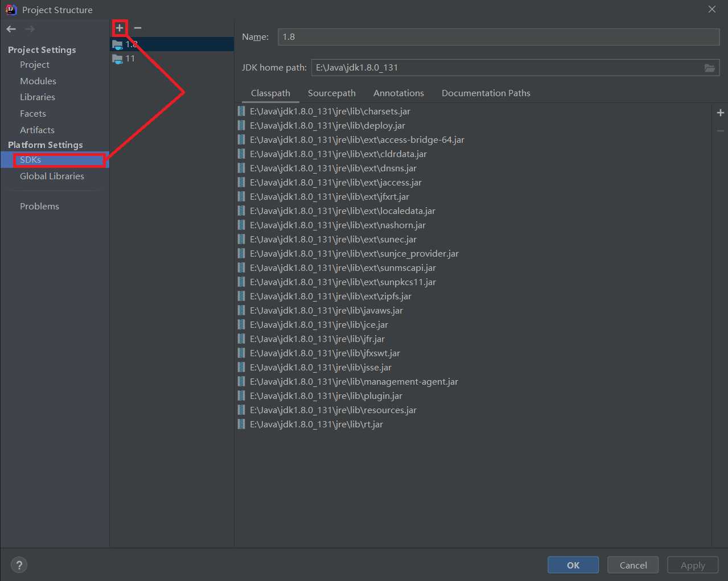This screenshot has height=581, width=728.
Task: Open the Annotations tab
Action: coord(398,93)
